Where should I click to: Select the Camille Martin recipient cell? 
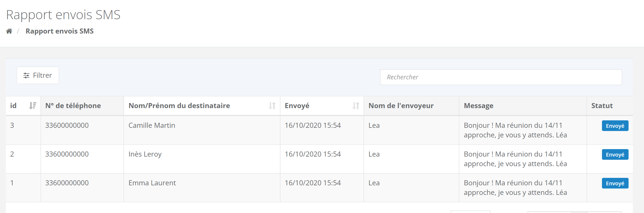202,130
